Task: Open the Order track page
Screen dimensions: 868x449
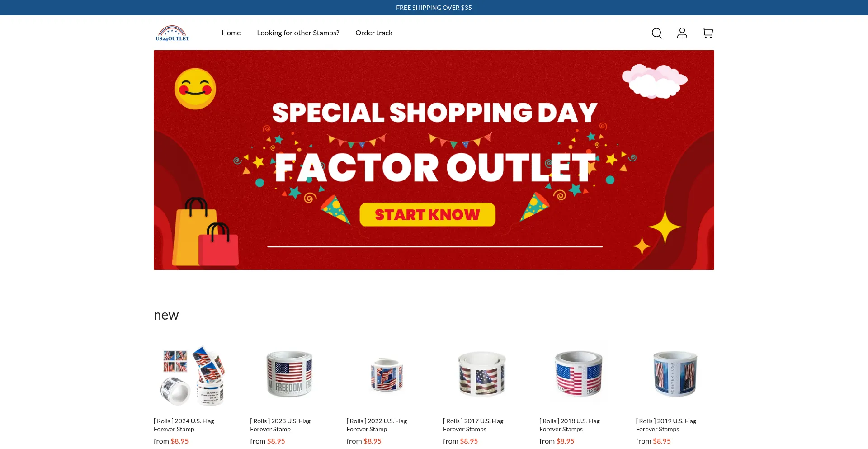Action: (374, 33)
